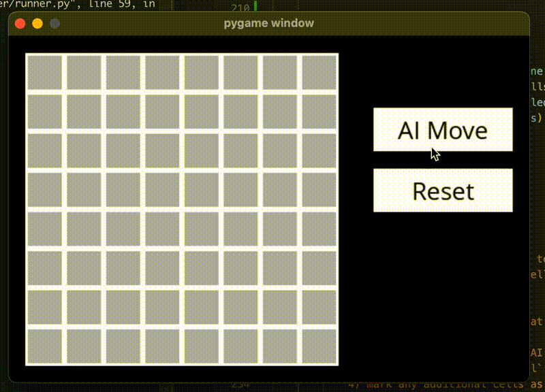Screen dimensions: 545x392
Task: Reveal cell in row 4, column 4
Action: tap(162, 190)
